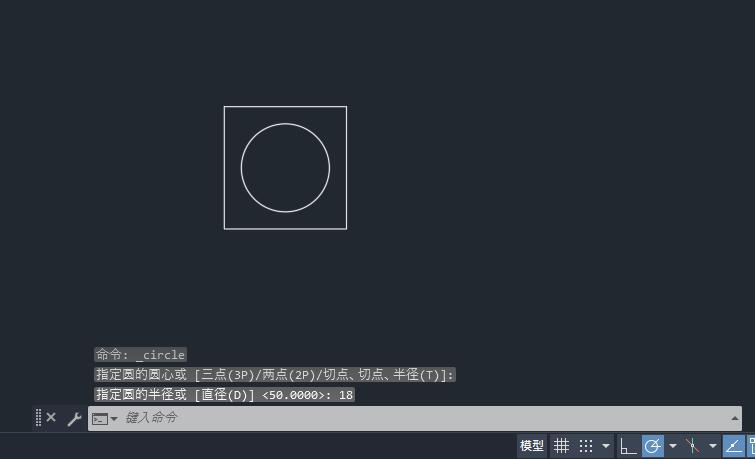
Task: Open command line customize wrench
Action: click(x=74, y=419)
